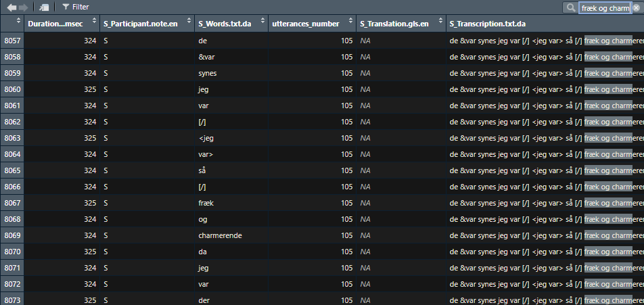Click the utterances_number column header

point(311,24)
